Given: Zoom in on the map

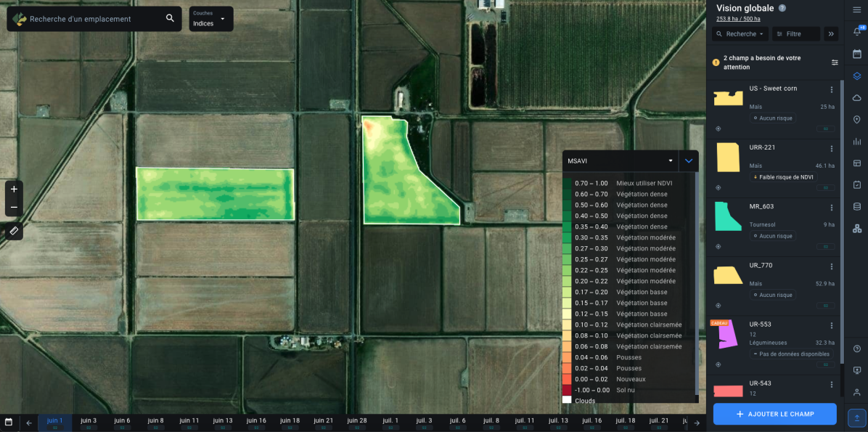Looking at the screenshot, I should pyautogui.click(x=14, y=189).
